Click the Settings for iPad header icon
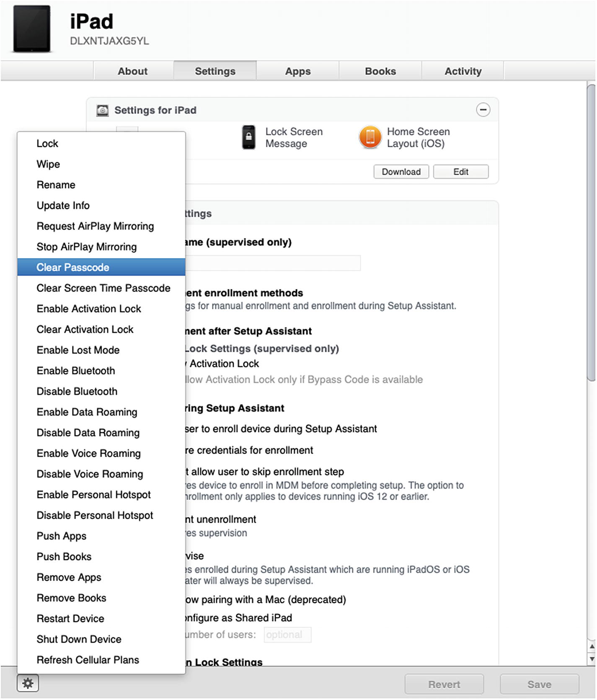This screenshot has height=700, width=597. tap(103, 110)
